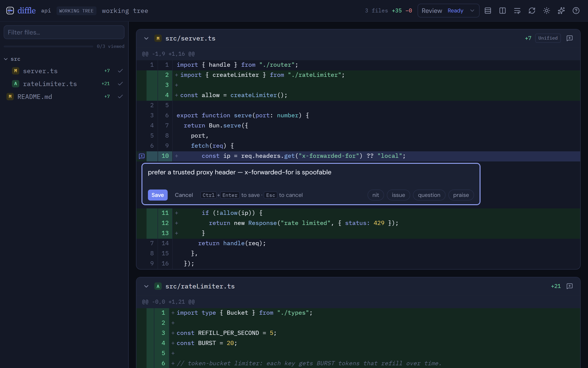The width and height of the screenshot is (588, 368).
Task: Click into the comment text area
Action: click(x=311, y=176)
